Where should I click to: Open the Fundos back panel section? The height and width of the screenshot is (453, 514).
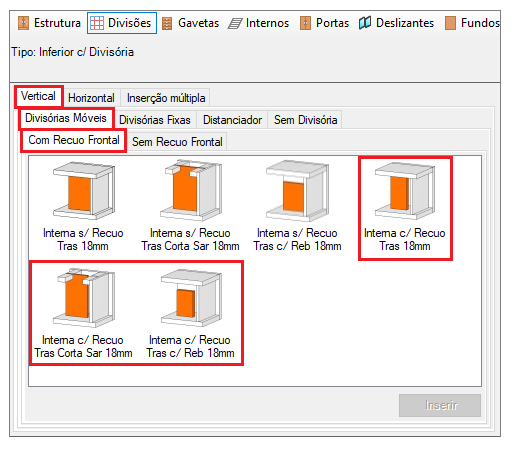pyautogui.click(x=472, y=23)
